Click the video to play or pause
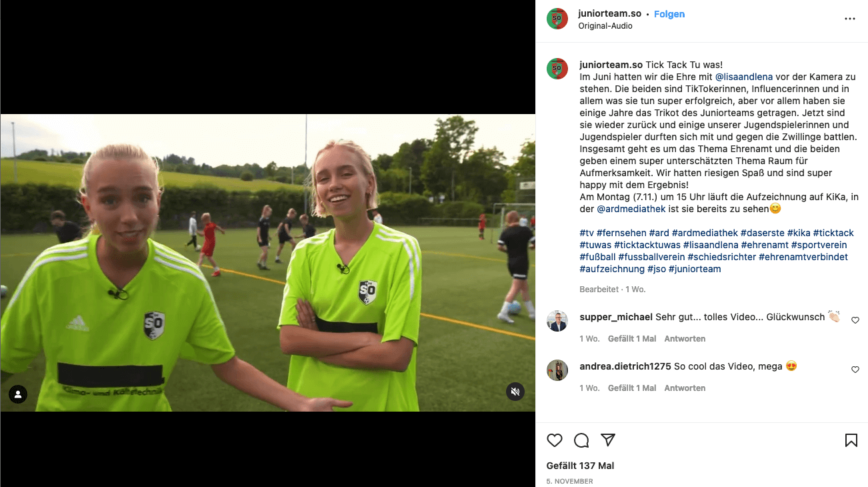Image resolution: width=868 pixels, height=487 pixels. click(267, 263)
